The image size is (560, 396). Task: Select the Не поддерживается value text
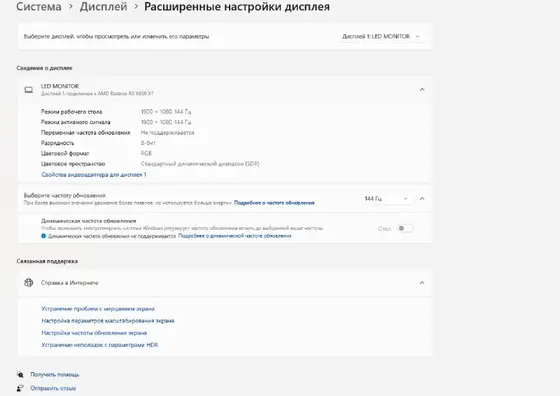pyautogui.click(x=168, y=132)
